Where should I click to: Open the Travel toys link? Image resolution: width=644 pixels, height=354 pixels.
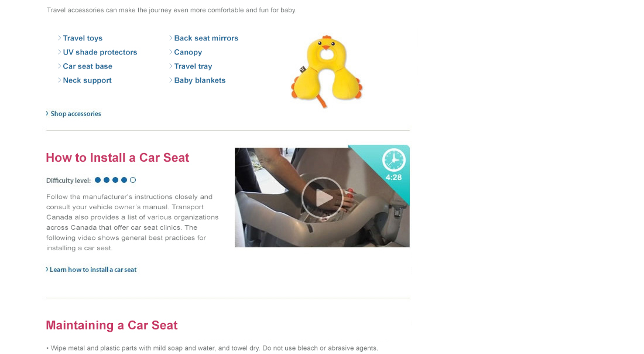click(83, 38)
